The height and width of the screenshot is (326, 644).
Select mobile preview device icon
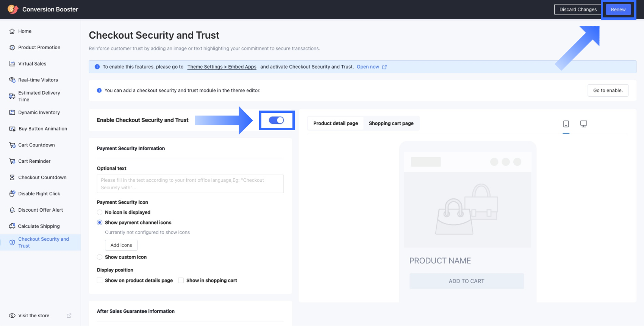566,124
